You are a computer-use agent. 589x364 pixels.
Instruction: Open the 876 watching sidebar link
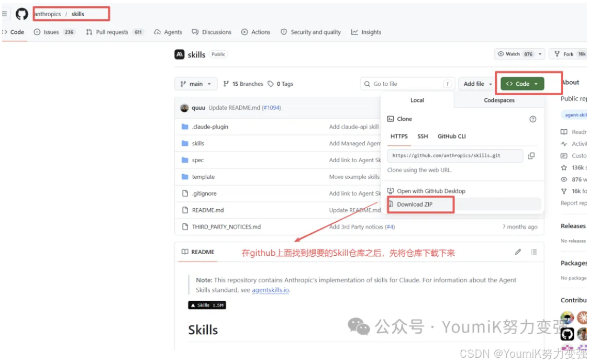(574, 179)
